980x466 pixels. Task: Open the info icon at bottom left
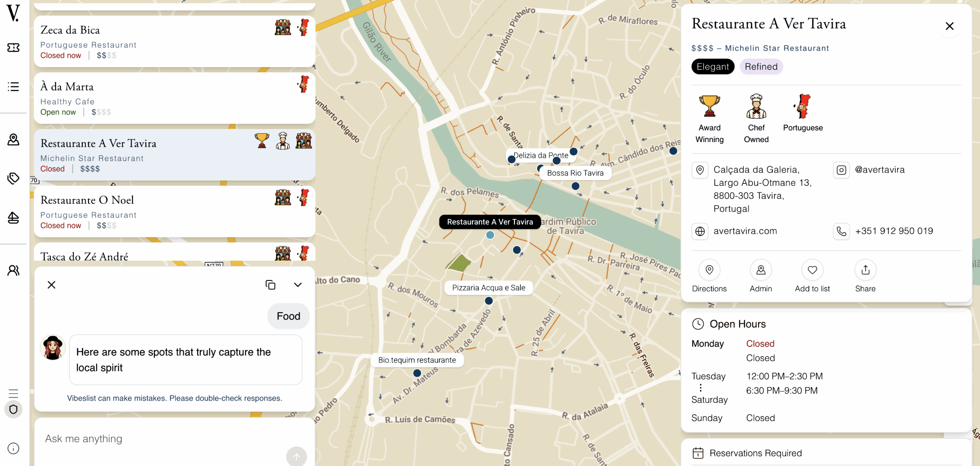pyautogui.click(x=13, y=448)
